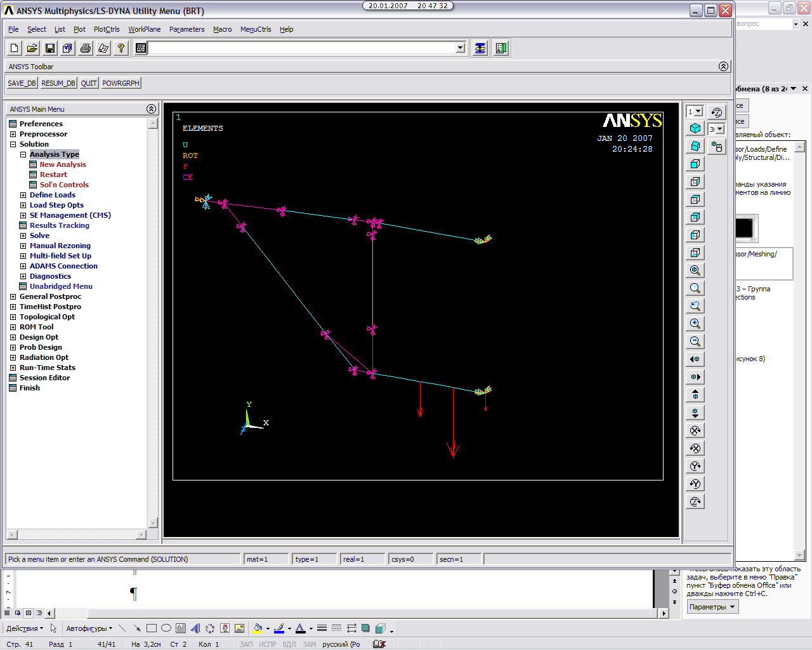
Task: Collapse the Analysis Type node
Action: [23, 154]
